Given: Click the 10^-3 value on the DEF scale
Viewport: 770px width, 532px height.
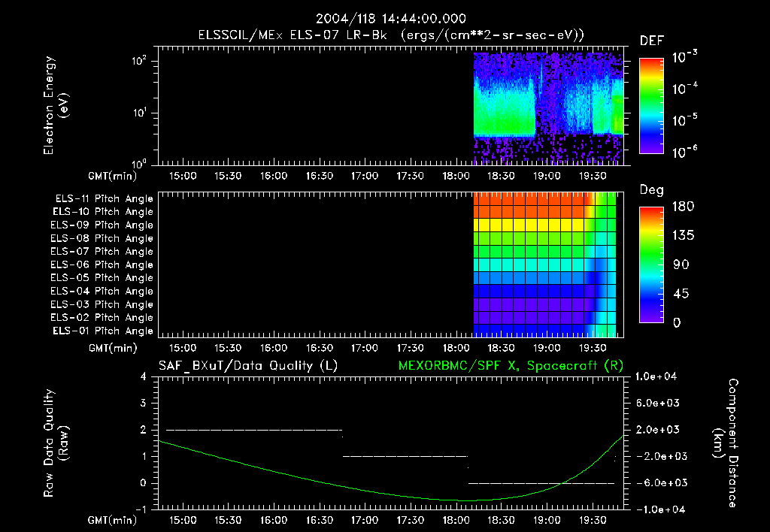Looking at the screenshot, I should [x=684, y=57].
